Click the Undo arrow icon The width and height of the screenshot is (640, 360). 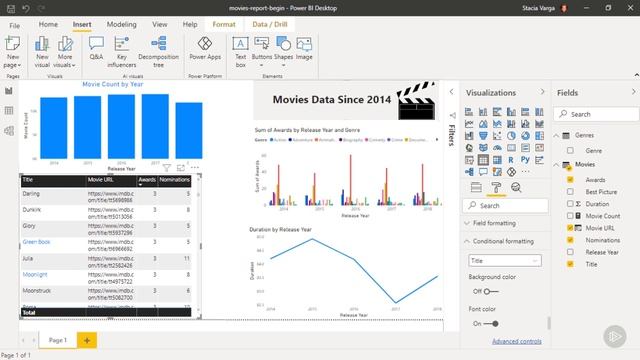pyautogui.click(x=26, y=8)
